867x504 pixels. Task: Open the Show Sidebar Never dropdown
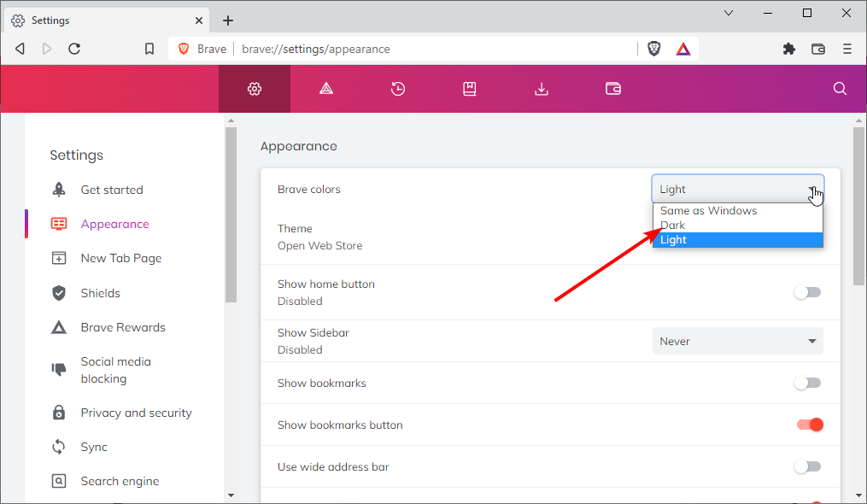pos(738,342)
